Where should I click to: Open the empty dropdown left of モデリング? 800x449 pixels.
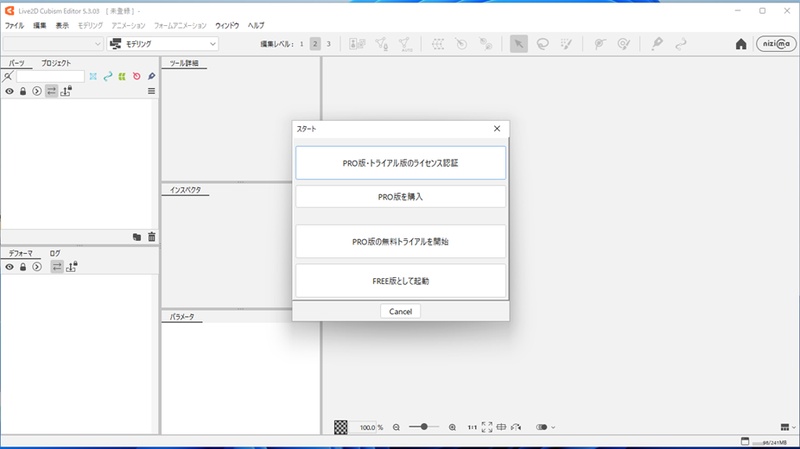click(53, 44)
